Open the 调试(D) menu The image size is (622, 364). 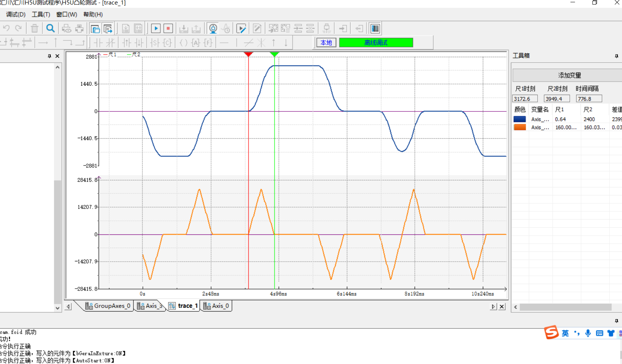[16, 14]
